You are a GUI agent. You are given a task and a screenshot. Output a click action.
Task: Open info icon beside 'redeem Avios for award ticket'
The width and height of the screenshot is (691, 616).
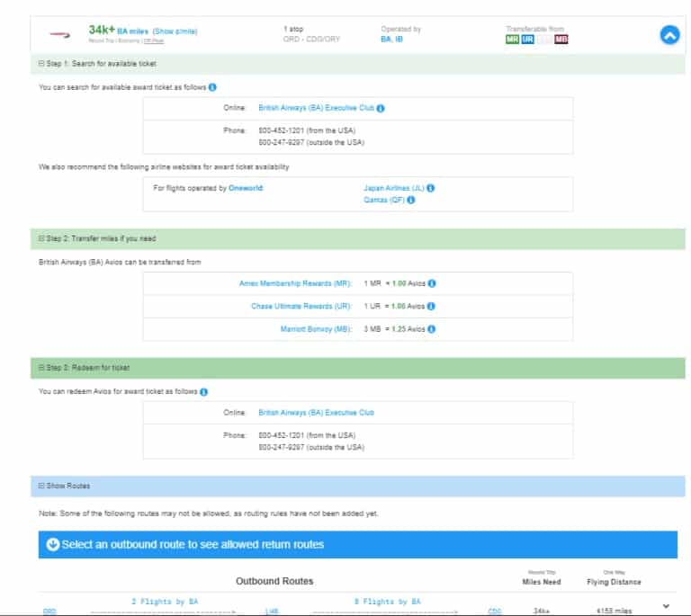coord(203,392)
